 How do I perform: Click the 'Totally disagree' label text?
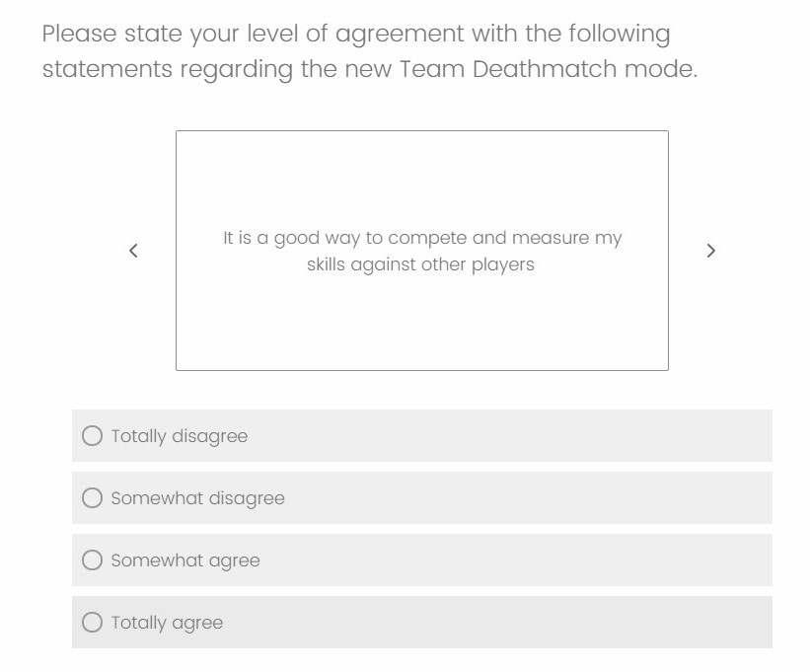tap(180, 436)
